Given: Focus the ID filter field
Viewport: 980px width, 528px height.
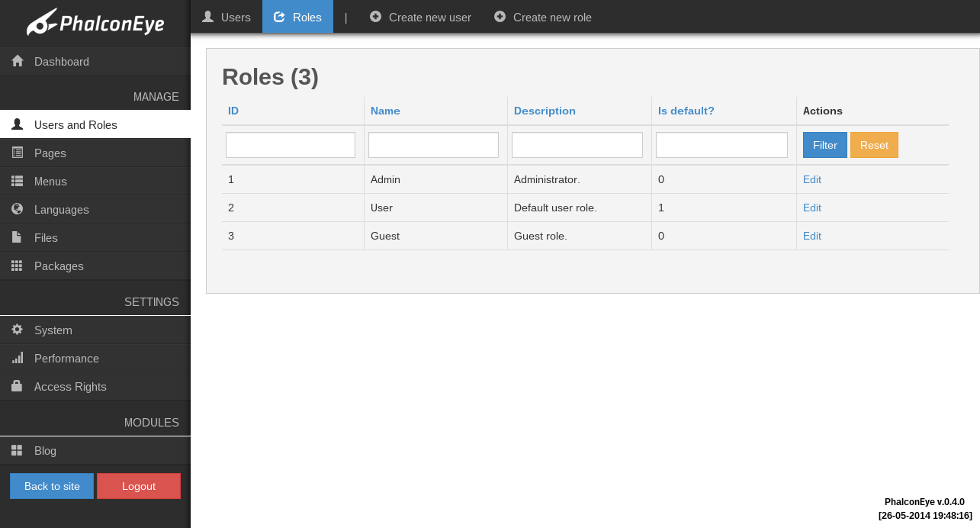Looking at the screenshot, I should pos(291,145).
